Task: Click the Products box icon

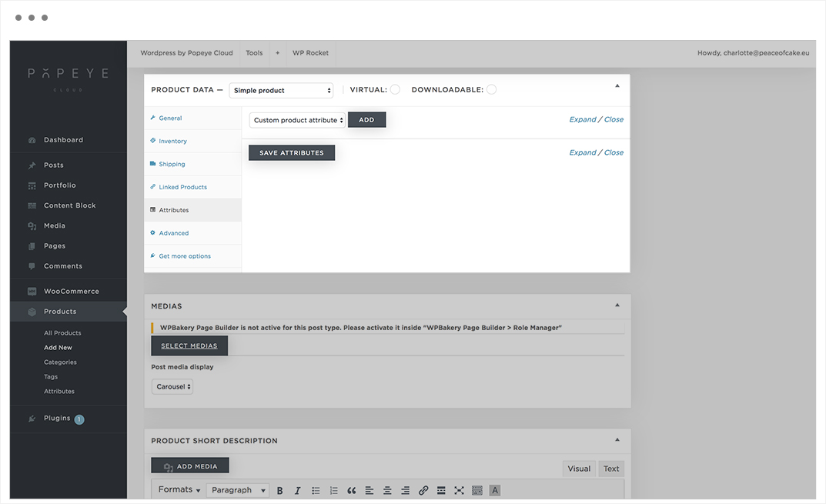Action: tap(32, 312)
